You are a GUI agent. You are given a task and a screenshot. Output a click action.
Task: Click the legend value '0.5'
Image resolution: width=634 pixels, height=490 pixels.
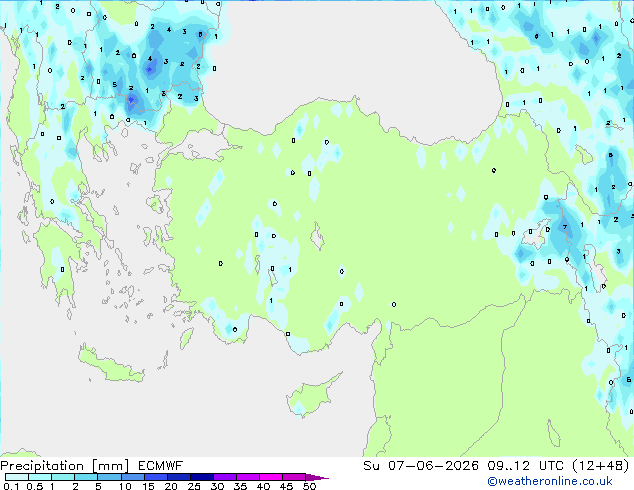click(35, 486)
